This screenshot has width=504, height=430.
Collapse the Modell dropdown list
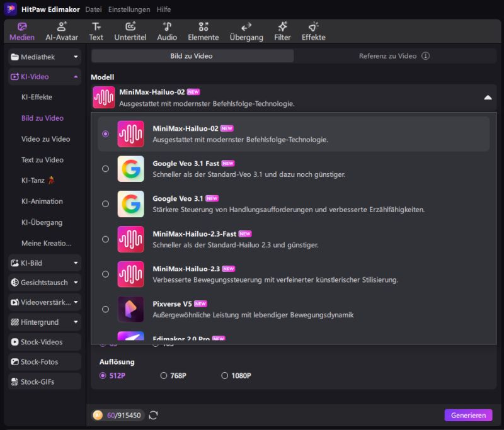click(x=487, y=98)
